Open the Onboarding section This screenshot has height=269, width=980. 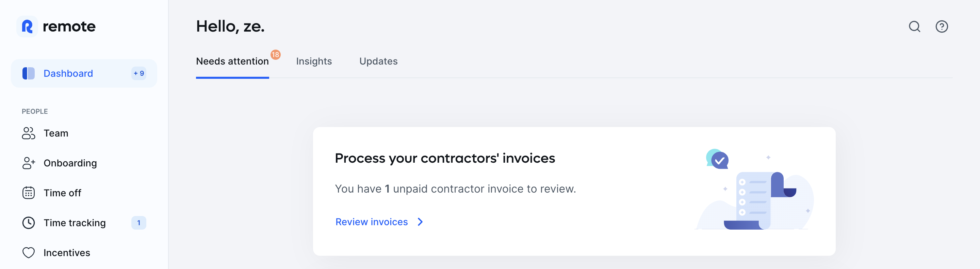click(70, 163)
